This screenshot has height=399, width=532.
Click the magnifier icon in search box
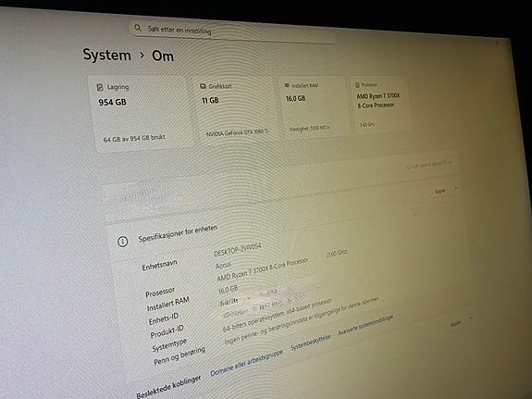(138, 28)
